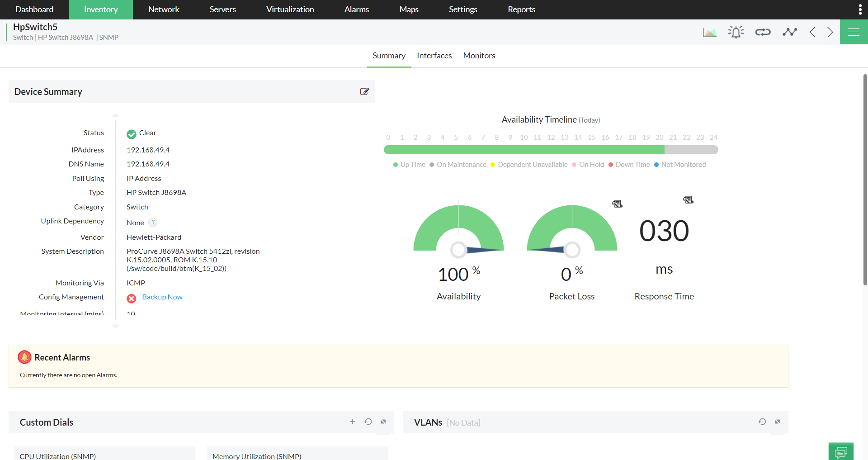This screenshot has width=868, height=460.
Task: Collapse the Custom Dials widget
Action: tap(383, 422)
